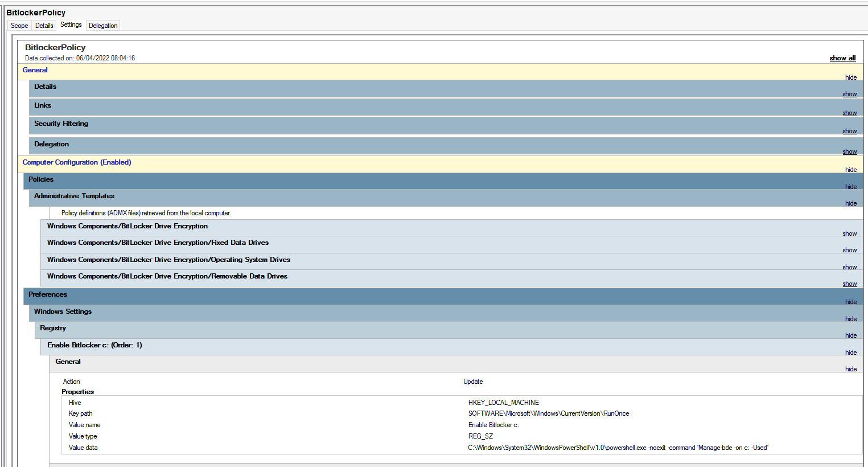Collapse the Preferences section

[x=850, y=301]
